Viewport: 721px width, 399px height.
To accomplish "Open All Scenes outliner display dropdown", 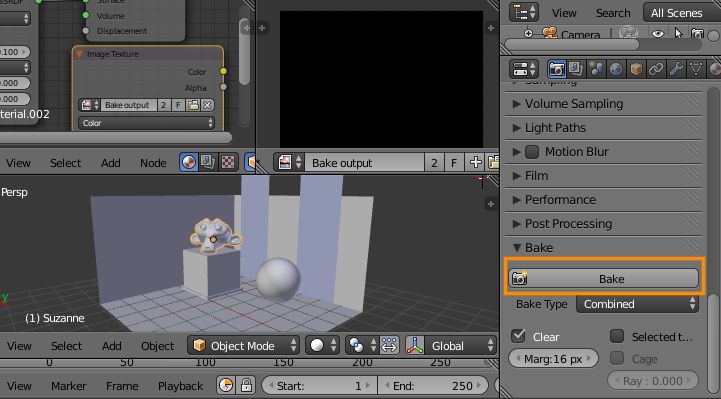I will click(682, 12).
